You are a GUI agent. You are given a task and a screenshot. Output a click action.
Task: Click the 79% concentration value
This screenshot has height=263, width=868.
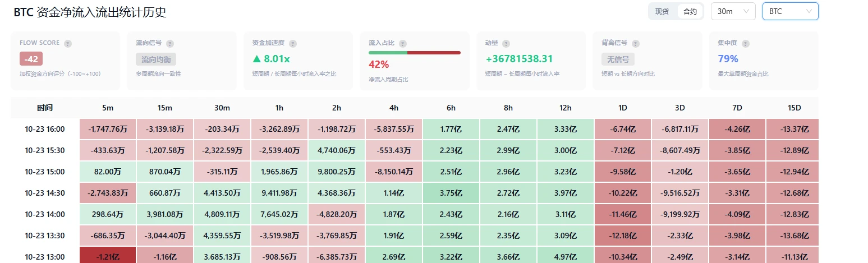728,59
